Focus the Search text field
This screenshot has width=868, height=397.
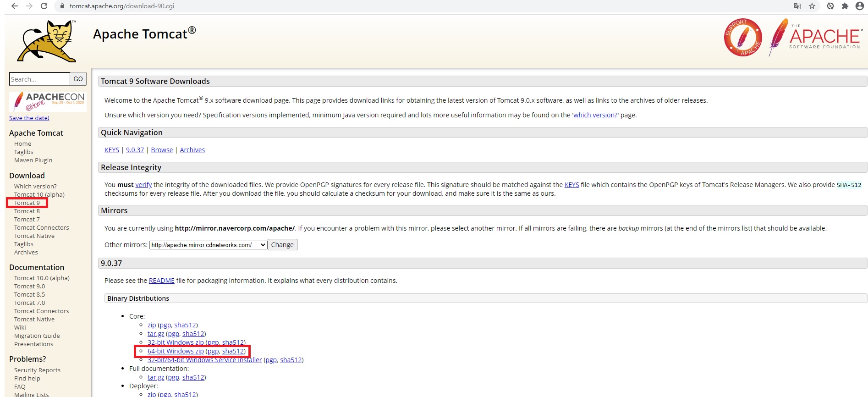(x=39, y=79)
